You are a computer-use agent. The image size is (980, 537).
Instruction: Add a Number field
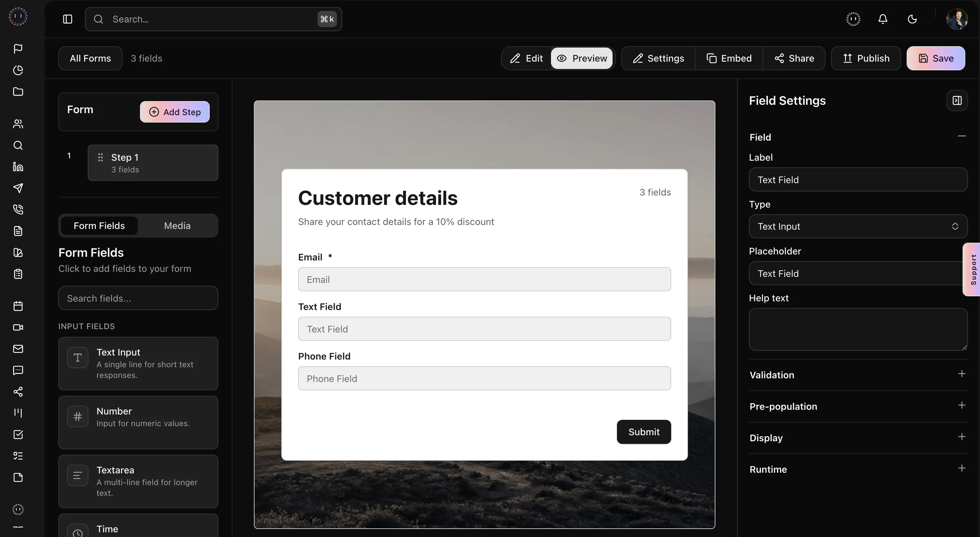pyautogui.click(x=138, y=423)
